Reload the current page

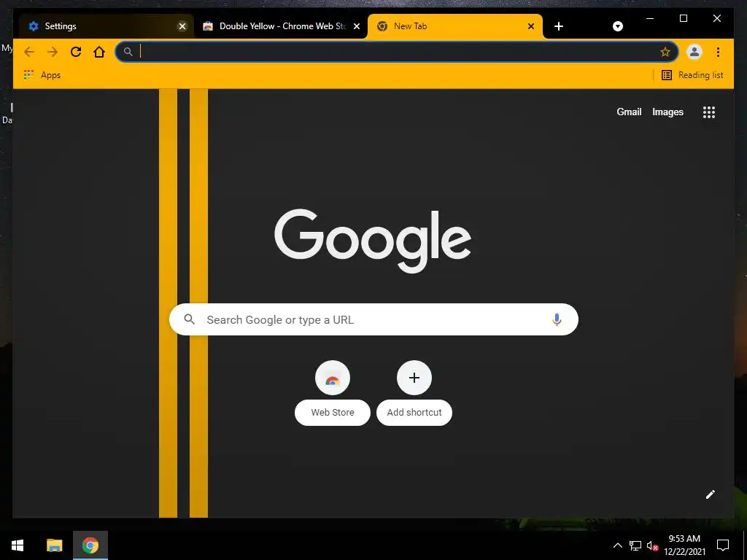pyautogui.click(x=76, y=52)
